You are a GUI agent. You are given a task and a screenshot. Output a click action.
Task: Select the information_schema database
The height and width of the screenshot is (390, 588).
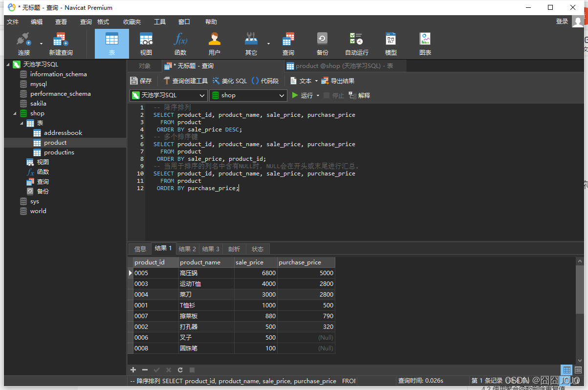(58, 74)
